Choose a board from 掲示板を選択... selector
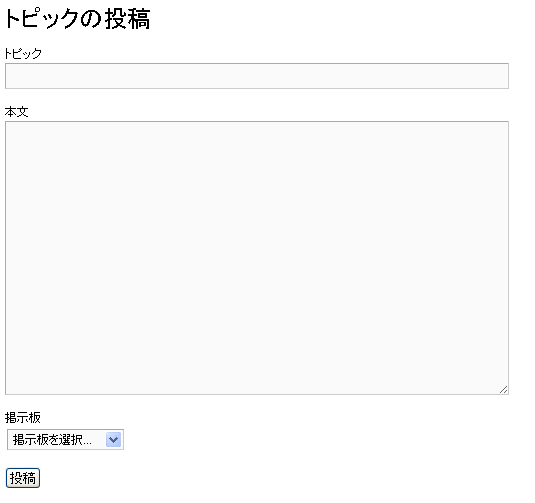The image size is (535, 503). 65,440
